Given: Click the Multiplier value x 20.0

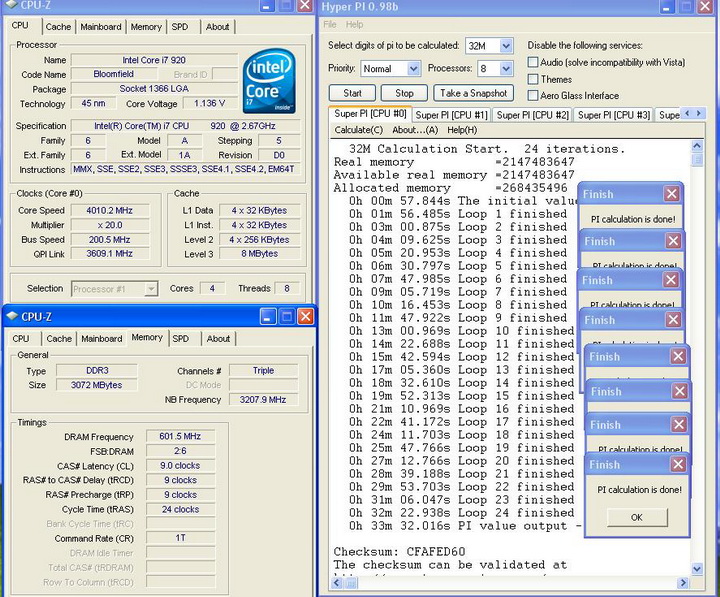Looking at the screenshot, I should [110, 225].
